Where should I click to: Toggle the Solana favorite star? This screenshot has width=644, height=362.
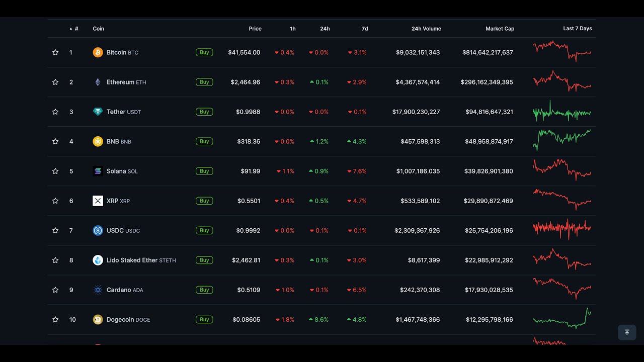click(55, 171)
